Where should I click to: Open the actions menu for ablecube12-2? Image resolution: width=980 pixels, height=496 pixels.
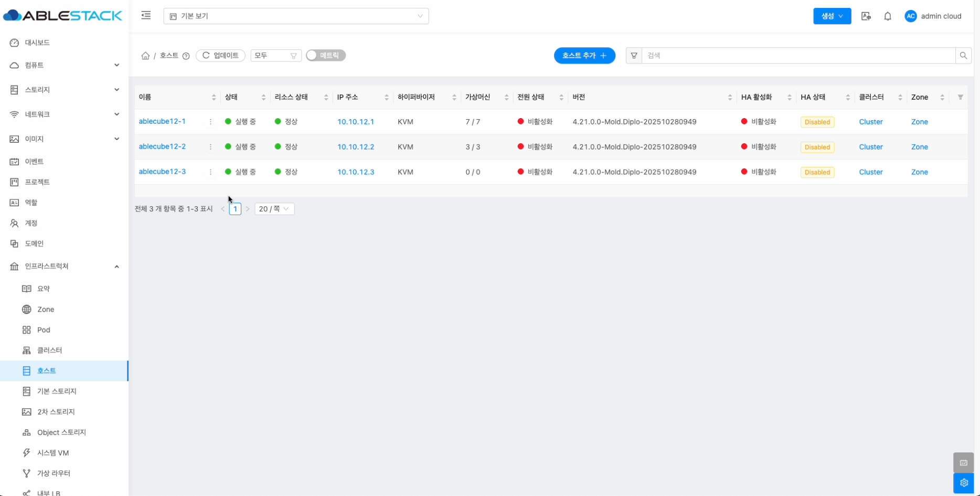[210, 147]
